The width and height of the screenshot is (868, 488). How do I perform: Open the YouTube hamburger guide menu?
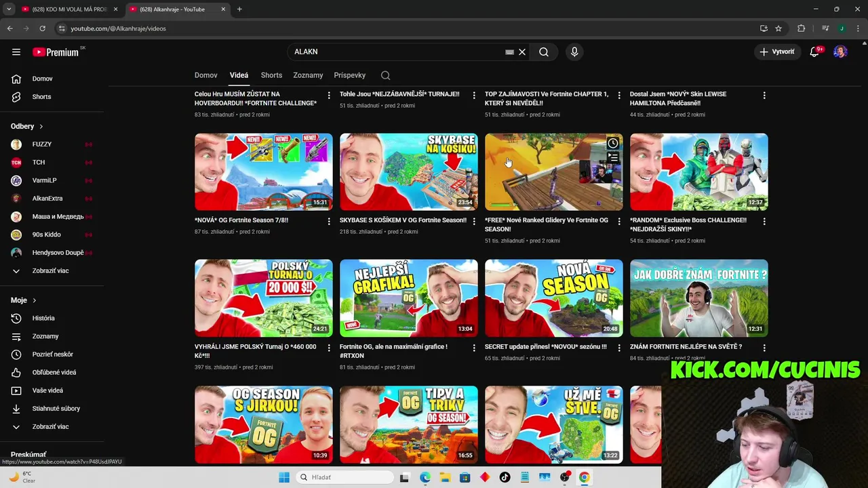tap(16, 52)
